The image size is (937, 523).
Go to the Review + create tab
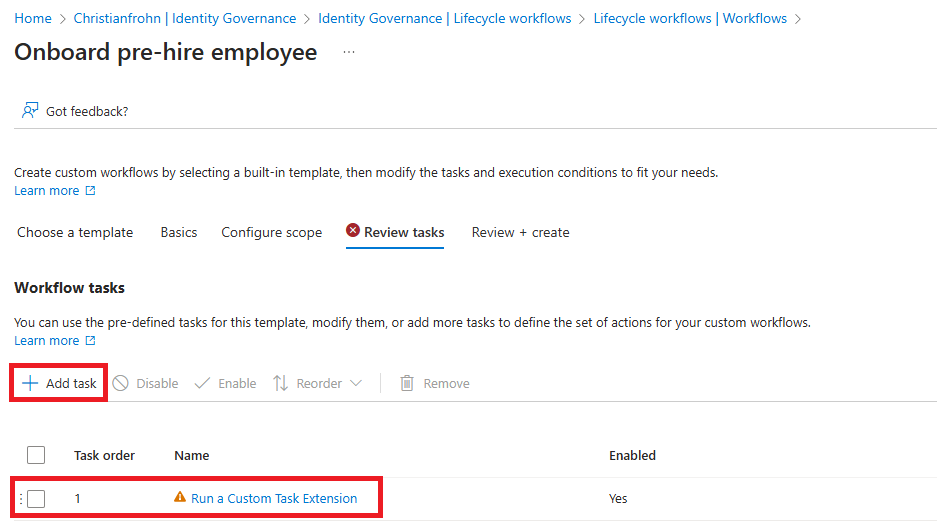(520, 232)
